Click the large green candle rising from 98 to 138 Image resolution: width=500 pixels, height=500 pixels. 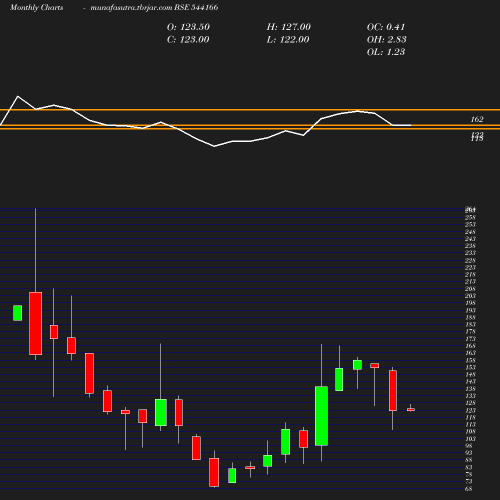[x=321, y=416]
